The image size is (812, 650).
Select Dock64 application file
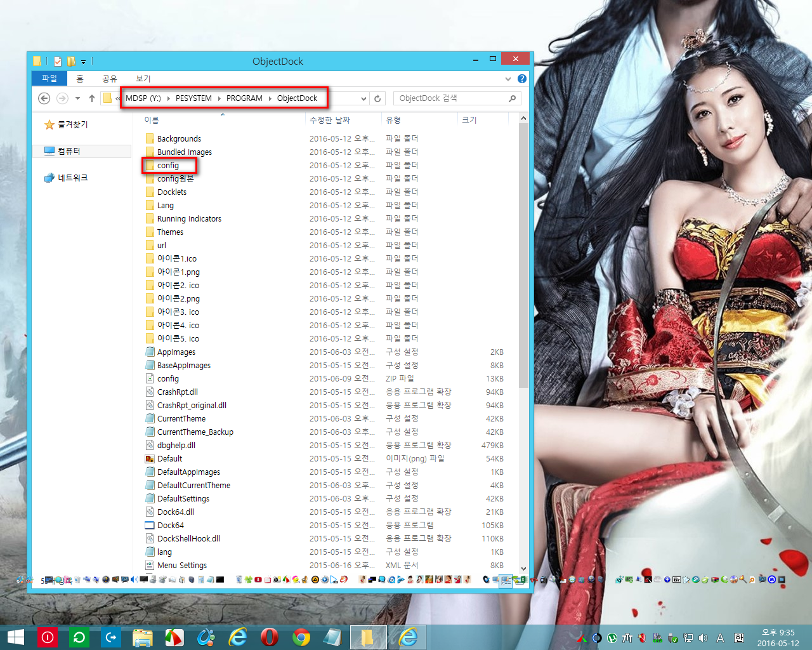click(x=170, y=526)
